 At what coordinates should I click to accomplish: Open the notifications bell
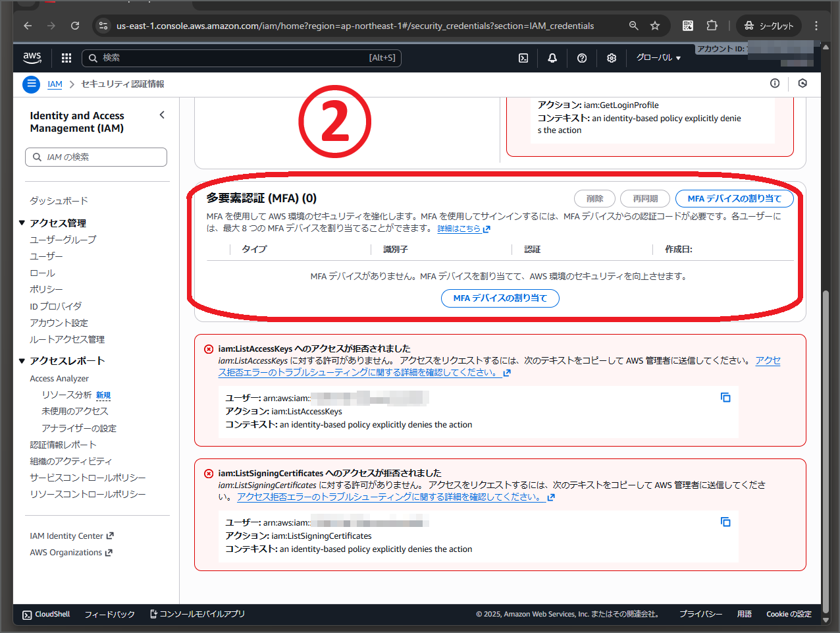(552, 57)
